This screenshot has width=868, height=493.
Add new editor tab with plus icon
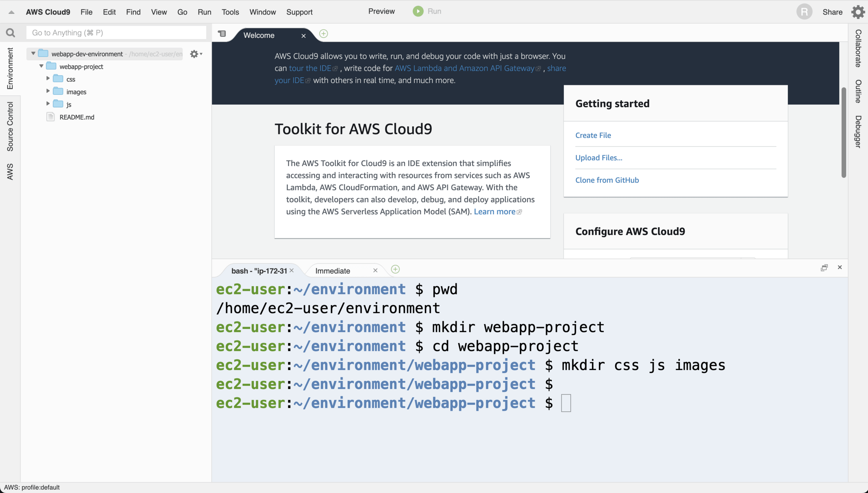[324, 34]
